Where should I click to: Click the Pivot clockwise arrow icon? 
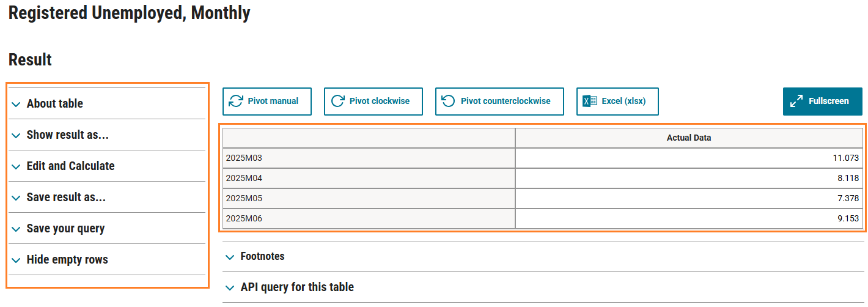(x=337, y=102)
